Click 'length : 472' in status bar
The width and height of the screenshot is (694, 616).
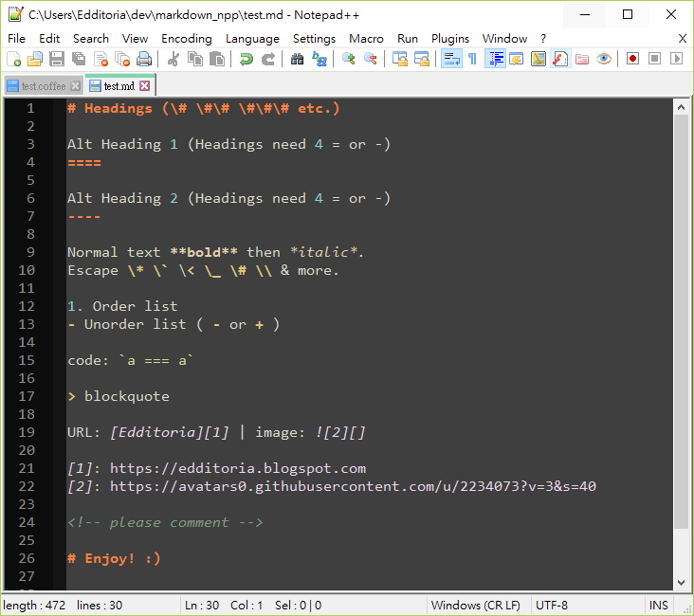pos(34,605)
